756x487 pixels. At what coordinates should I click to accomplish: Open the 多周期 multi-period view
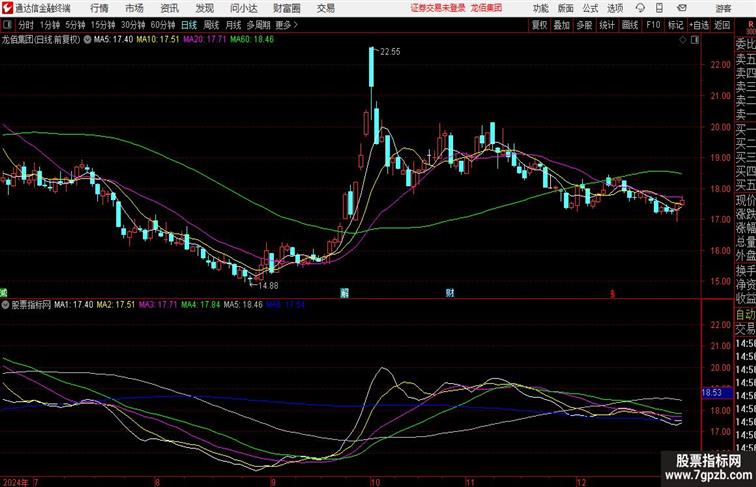coord(258,25)
